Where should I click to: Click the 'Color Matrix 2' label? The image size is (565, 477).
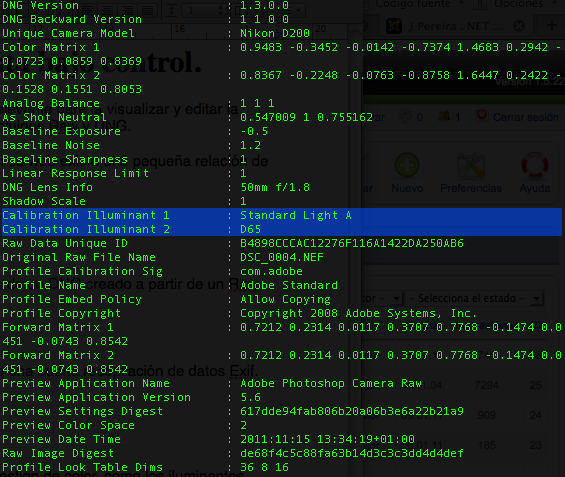(x=51, y=75)
